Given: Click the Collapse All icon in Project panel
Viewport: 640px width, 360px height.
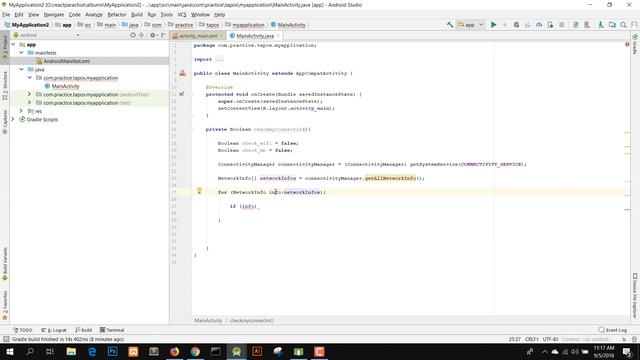Looking at the screenshot, I should [142, 35].
